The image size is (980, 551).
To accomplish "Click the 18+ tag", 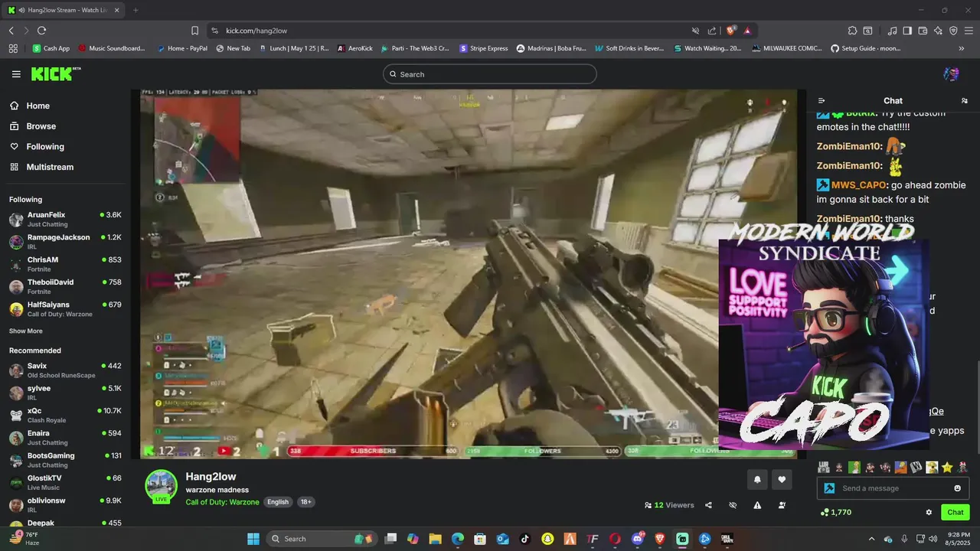I will pyautogui.click(x=305, y=502).
